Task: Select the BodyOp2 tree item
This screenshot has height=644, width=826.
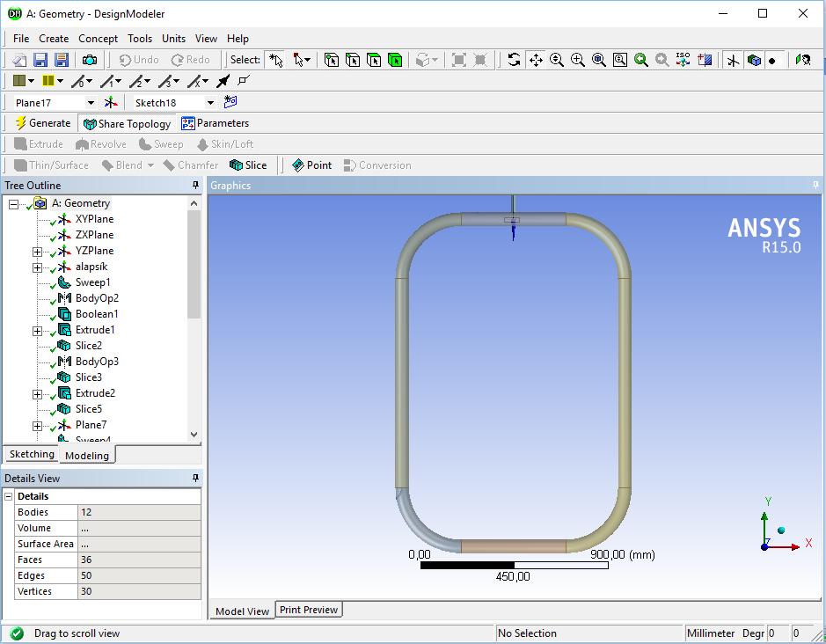Action: pyautogui.click(x=97, y=298)
